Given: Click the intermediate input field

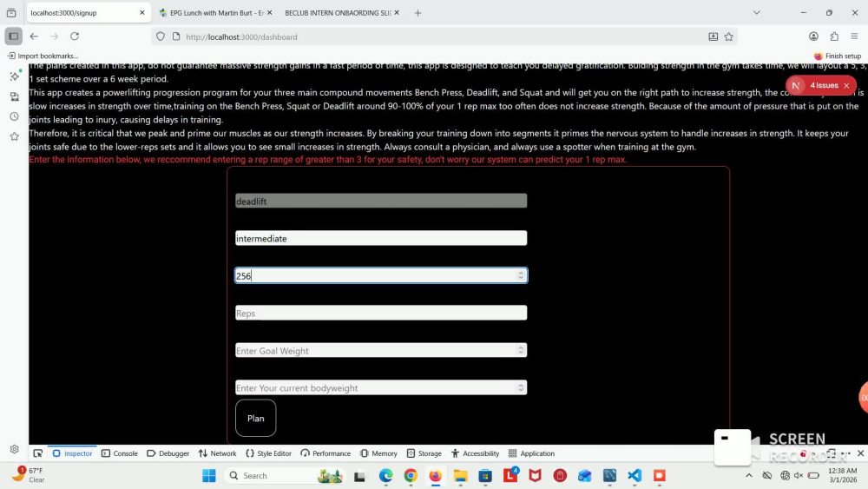Looking at the screenshot, I should (x=381, y=238).
